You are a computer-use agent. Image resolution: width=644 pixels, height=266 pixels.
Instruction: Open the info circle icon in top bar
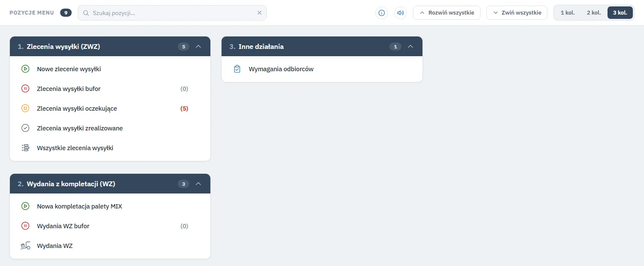[382, 13]
